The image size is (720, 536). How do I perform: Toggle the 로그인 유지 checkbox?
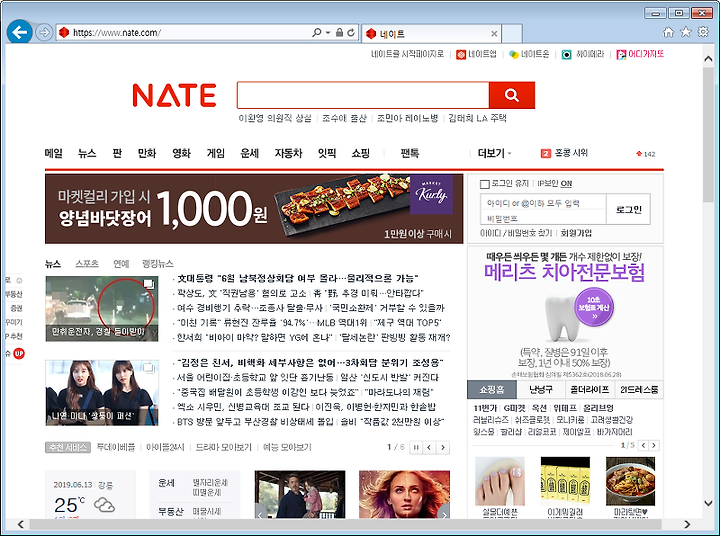(484, 184)
